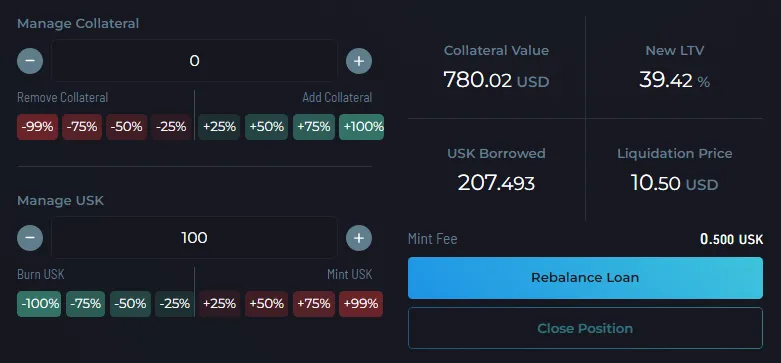Screen dimensions: 781x363
Task: Choose +25% mint USK option
Action: [219, 304]
